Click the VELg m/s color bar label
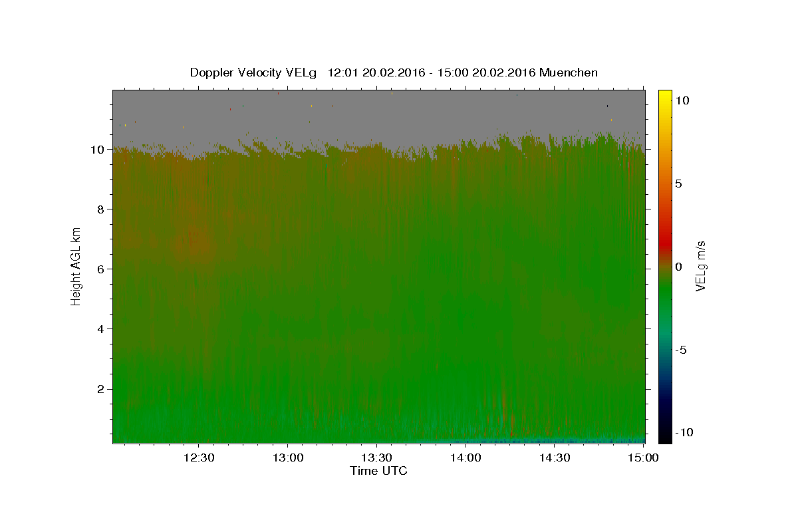 pyautogui.click(x=700, y=267)
